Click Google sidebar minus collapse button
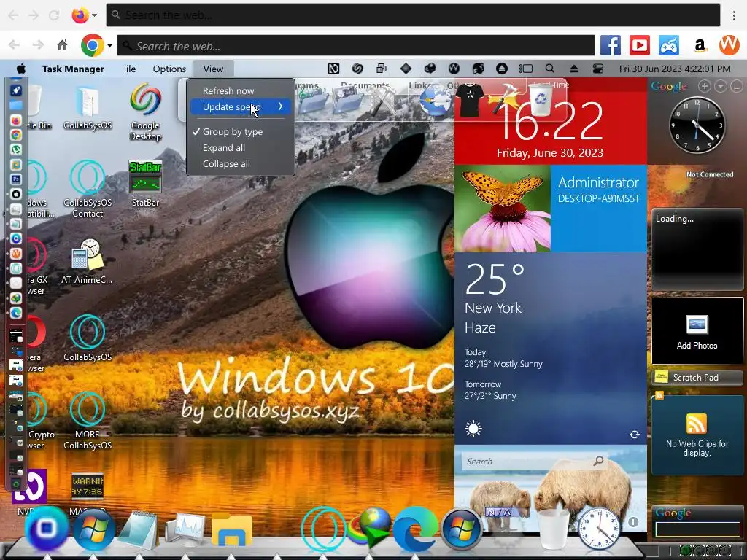The width and height of the screenshot is (747, 560). pyautogui.click(x=736, y=86)
